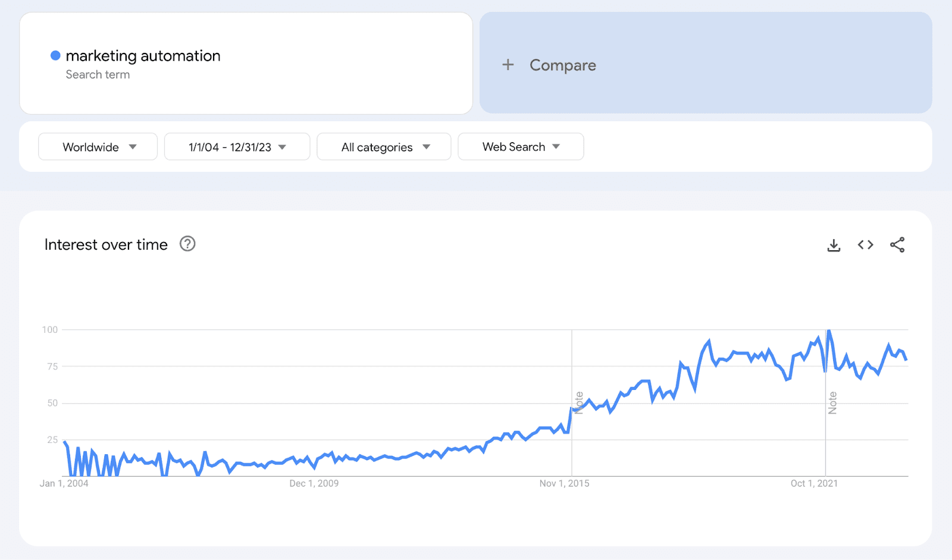Open the Web Search type dropdown
Image resolution: width=952 pixels, height=560 pixels.
521,147
